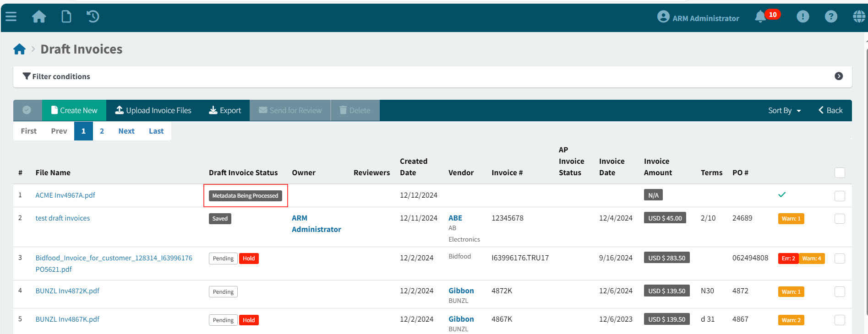Click the exclamation alert icon
Image resolution: width=868 pixels, height=334 pixels.
coord(802,17)
